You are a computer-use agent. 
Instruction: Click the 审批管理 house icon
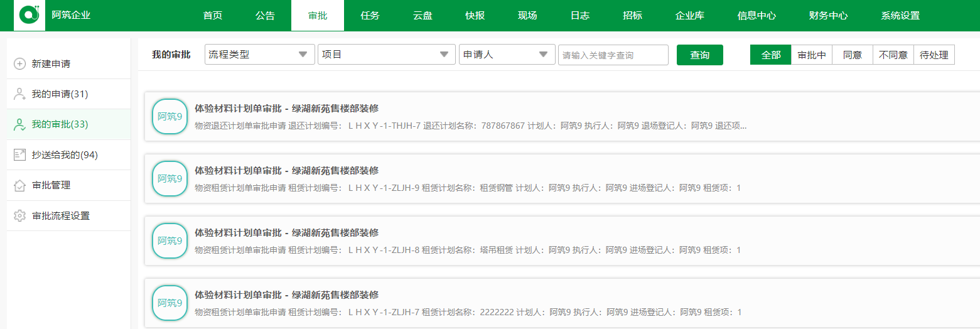click(19, 185)
